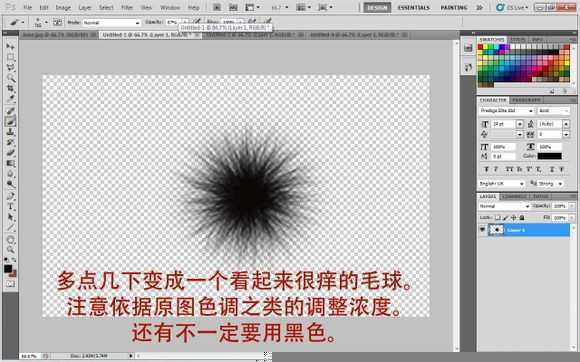
Task: Select the Horizontal Type tool
Action: (10, 206)
